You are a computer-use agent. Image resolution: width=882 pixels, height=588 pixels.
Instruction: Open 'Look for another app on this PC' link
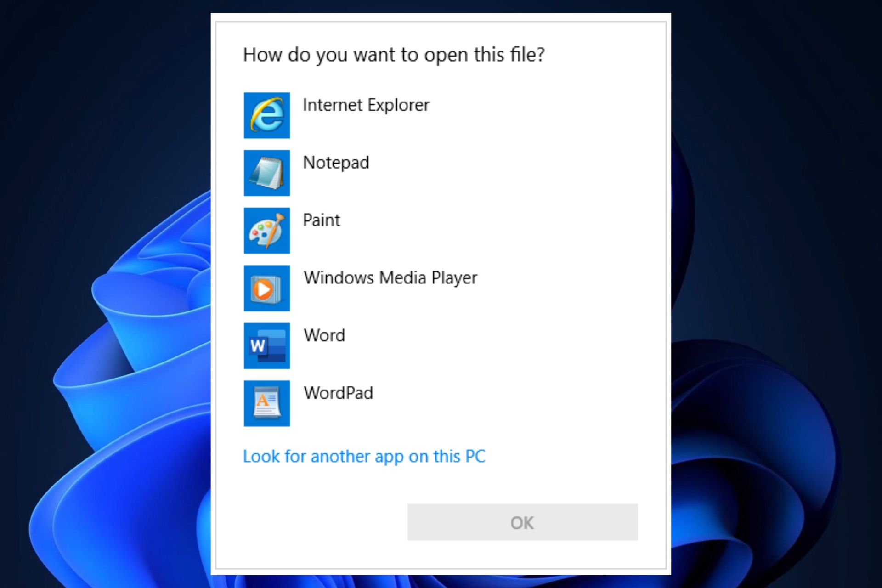(364, 457)
